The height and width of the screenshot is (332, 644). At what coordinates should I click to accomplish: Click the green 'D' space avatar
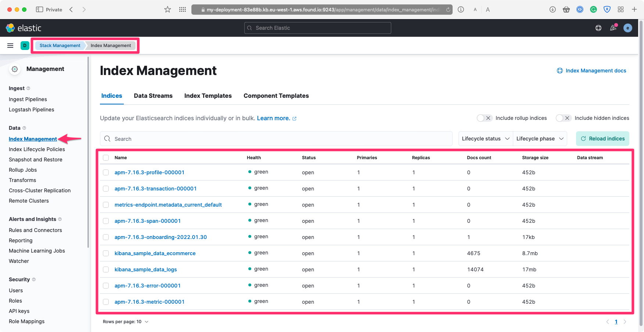point(25,46)
